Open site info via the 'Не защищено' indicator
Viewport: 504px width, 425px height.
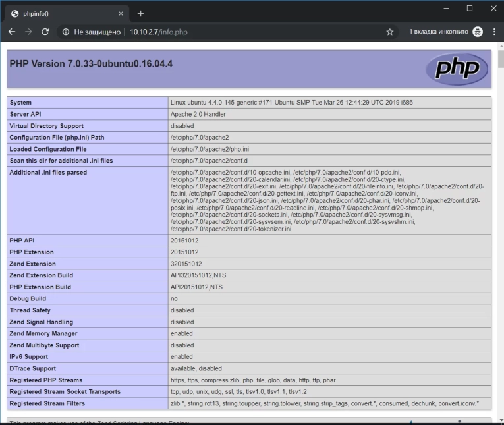tap(92, 32)
